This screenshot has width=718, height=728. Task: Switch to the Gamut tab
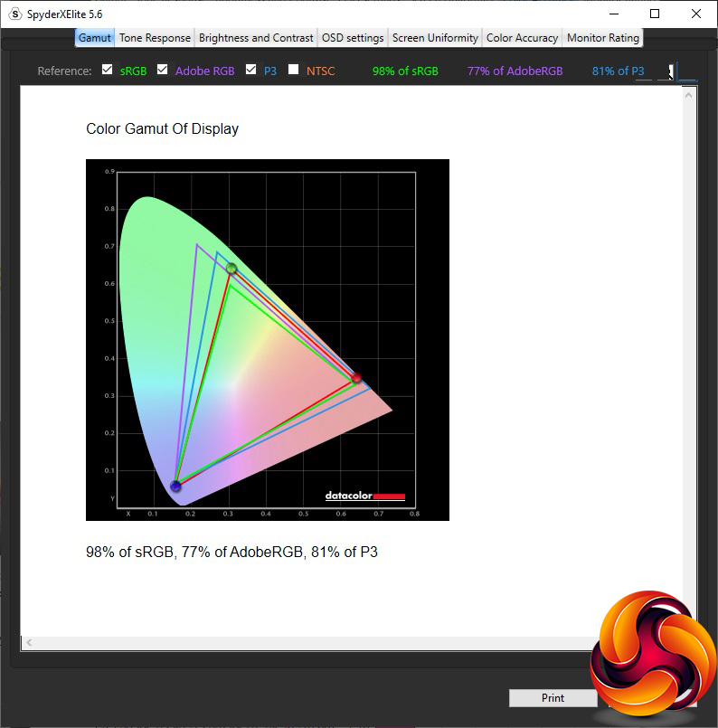click(x=95, y=38)
